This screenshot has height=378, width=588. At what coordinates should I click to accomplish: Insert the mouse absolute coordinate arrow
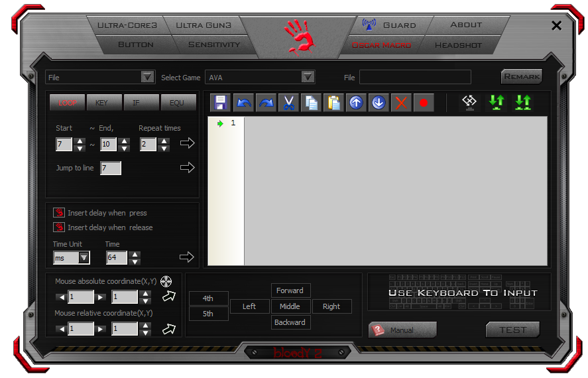click(169, 296)
